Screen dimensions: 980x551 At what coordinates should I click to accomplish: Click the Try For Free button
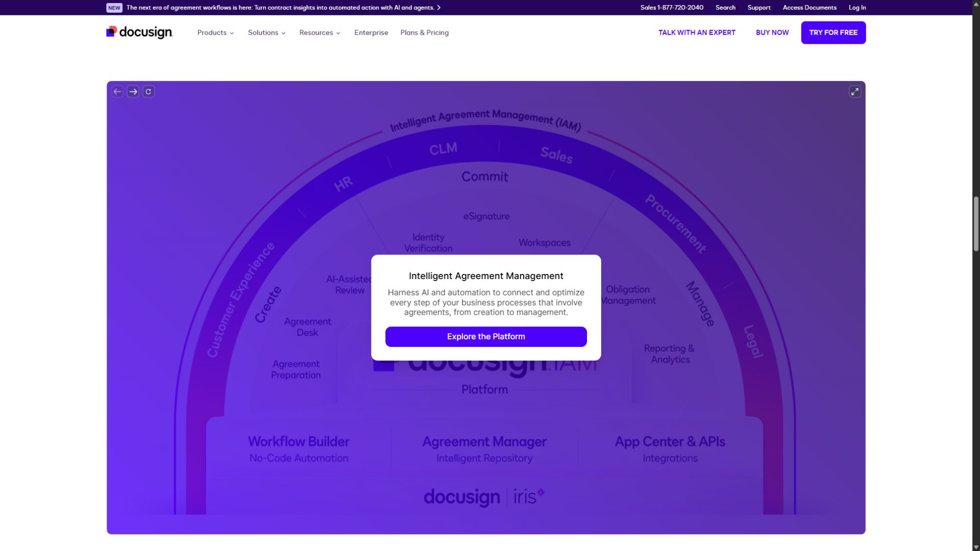(x=834, y=33)
